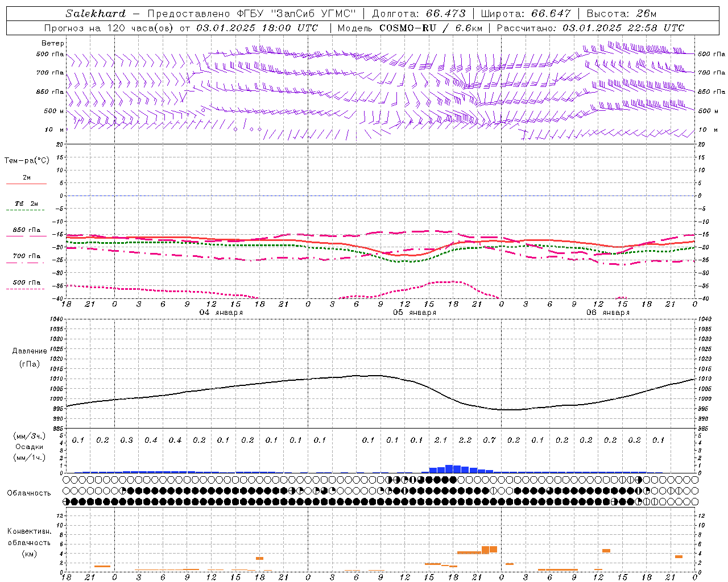Click the '850 гПа' temperature legend entry
This screenshot has height=582, width=728.
(x=26, y=230)
